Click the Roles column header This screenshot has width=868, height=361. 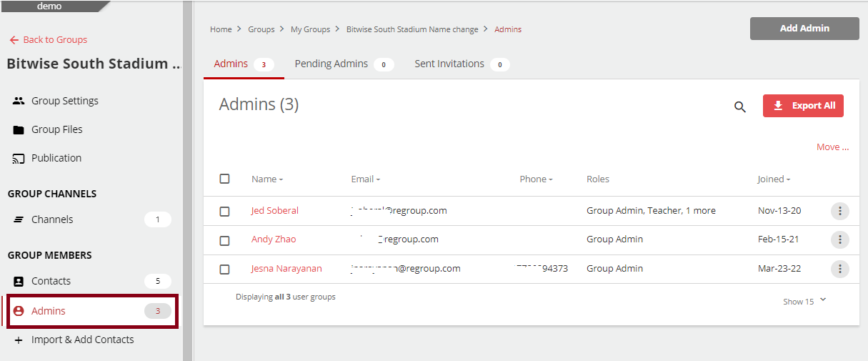point(598,179)
